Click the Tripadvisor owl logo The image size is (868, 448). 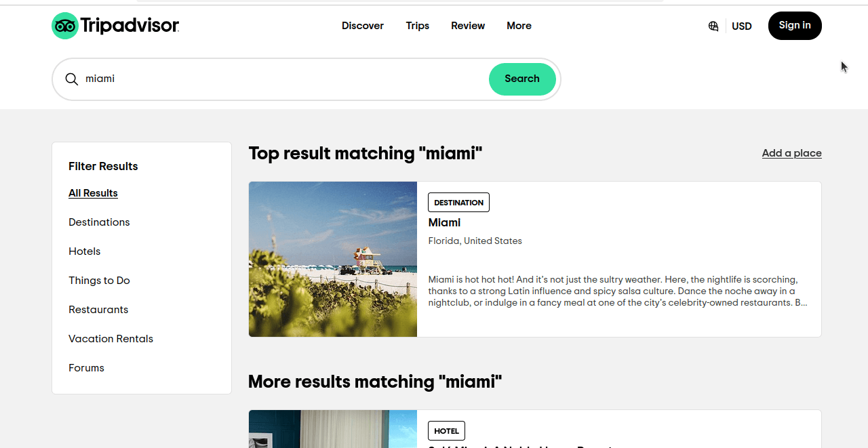pyautogui.click(x=65, y=26)
